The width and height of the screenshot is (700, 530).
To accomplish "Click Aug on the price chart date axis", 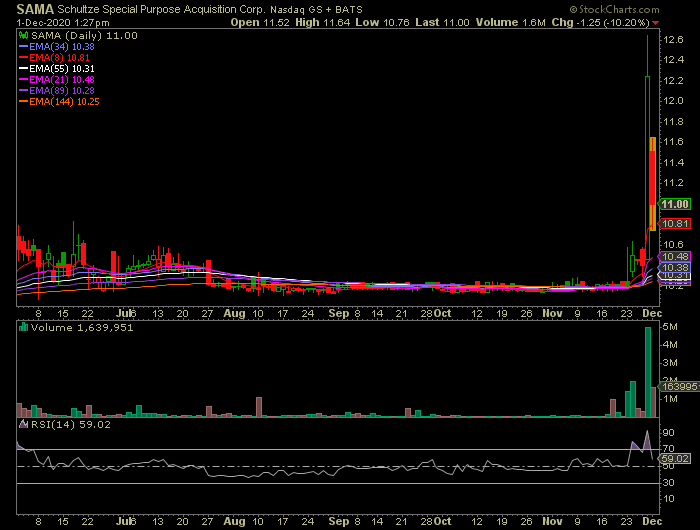I will (234, 313).
